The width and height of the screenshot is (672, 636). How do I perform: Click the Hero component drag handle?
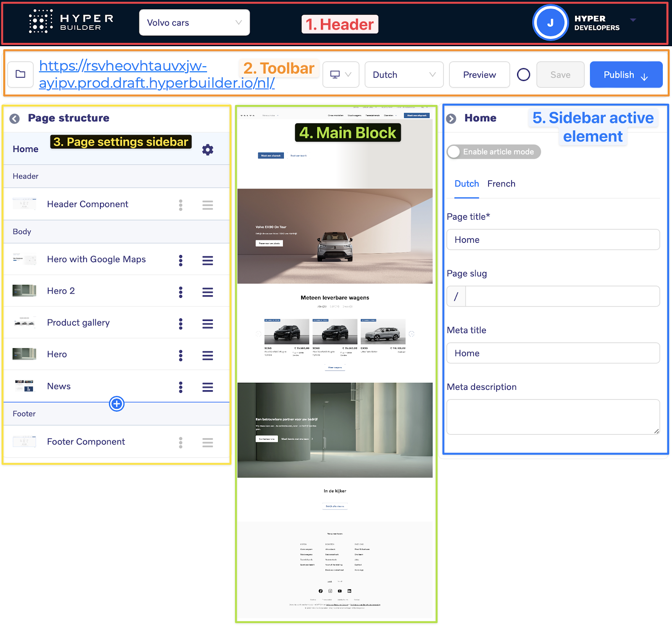(207, 355)
